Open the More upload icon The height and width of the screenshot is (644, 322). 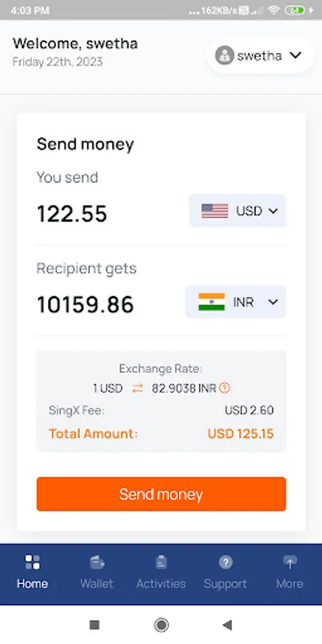pos(290,562)
